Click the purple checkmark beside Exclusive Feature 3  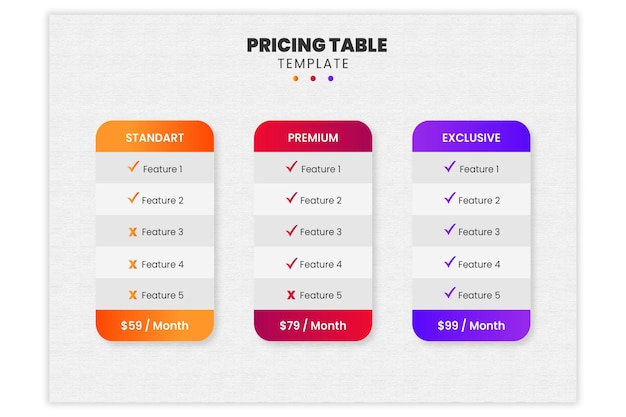(x=450, y=229)
